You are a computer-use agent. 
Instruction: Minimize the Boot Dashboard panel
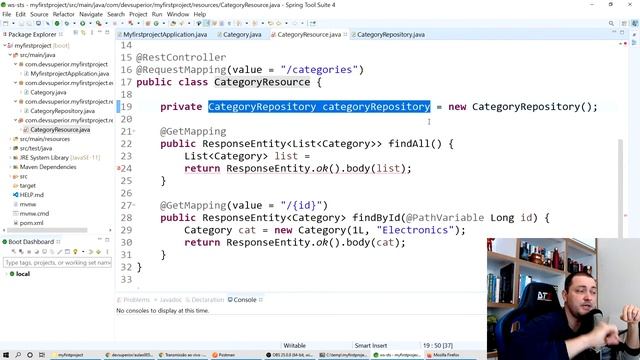(100, 240)
